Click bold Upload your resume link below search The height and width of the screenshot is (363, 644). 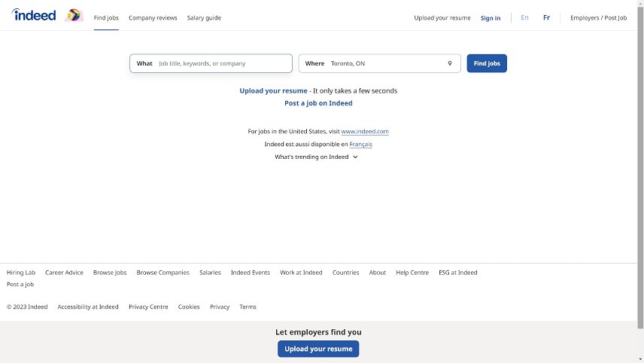tap(273, 91)
